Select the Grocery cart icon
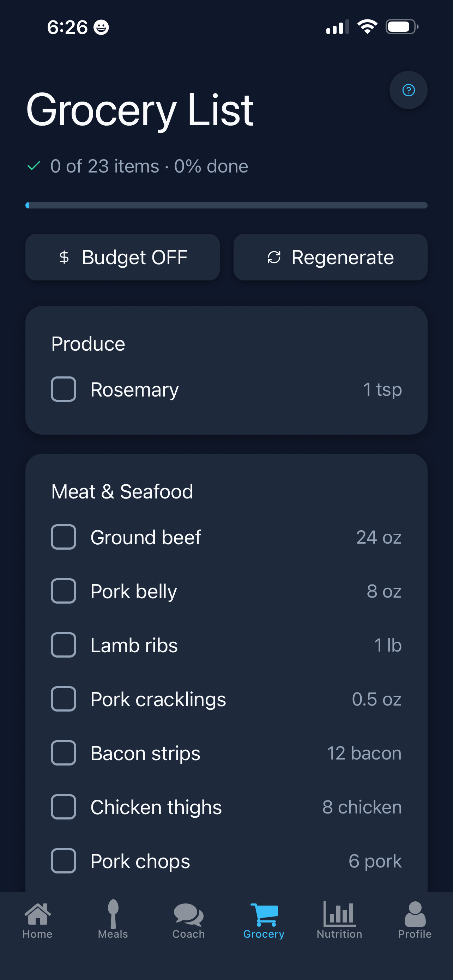Image resolution: width=453 pixels, height=980 pixels. pyautogui.click(x=264, y=914)
